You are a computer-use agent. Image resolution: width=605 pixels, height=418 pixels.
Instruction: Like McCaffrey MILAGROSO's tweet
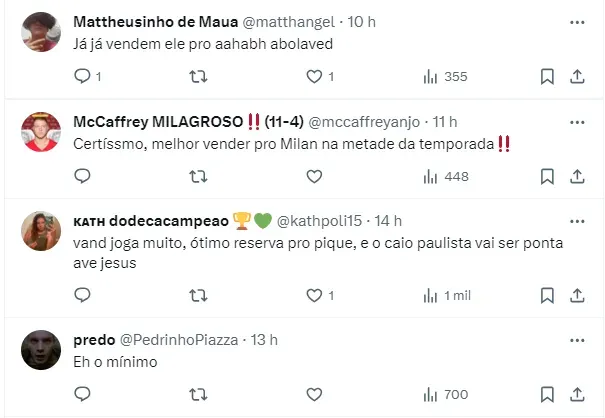point(314,176)
